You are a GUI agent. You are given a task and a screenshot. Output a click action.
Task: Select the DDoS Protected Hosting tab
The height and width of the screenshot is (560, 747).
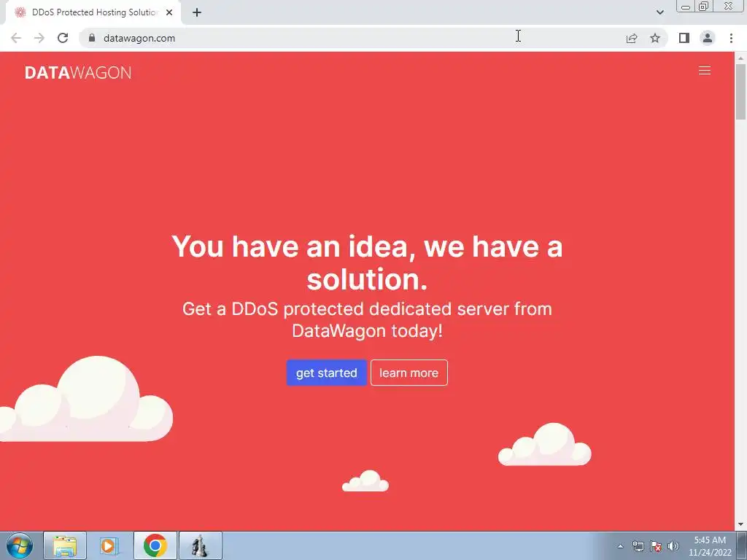tap(93, 12)
